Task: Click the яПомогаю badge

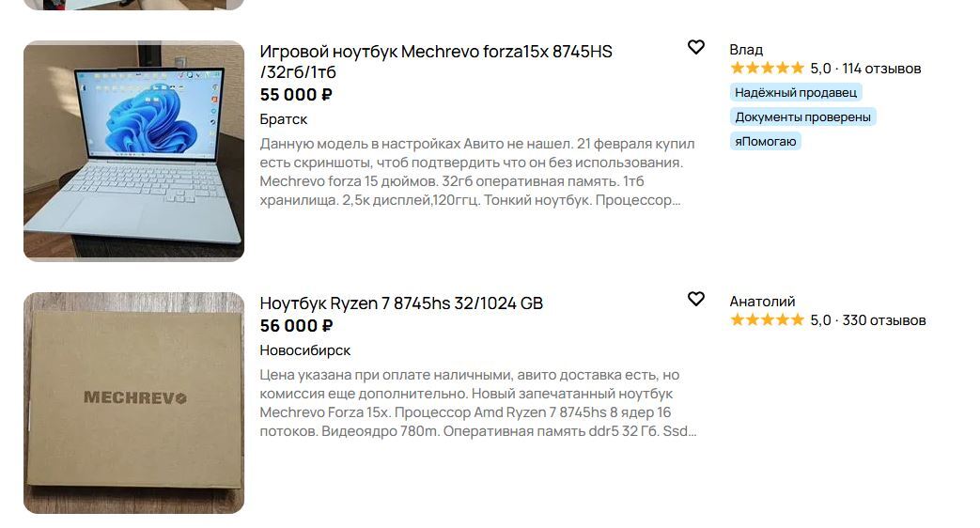Action: pyautogui.click(x=765, y=141)
